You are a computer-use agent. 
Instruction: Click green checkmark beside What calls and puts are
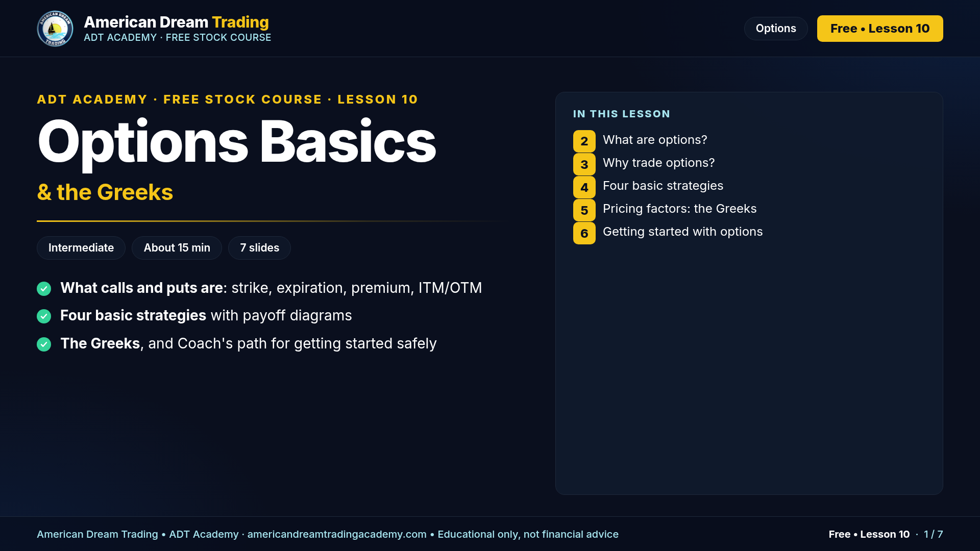pyautogui.click(x=44, y=289)
